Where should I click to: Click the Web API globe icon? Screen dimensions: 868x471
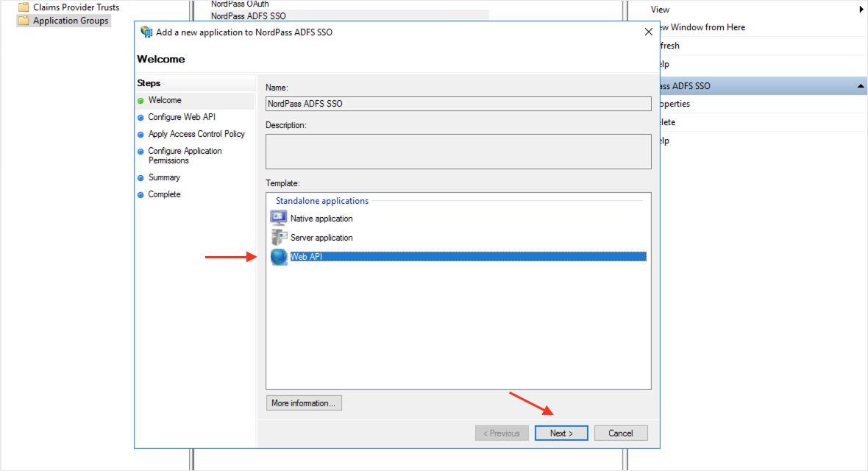pos(279,257)
